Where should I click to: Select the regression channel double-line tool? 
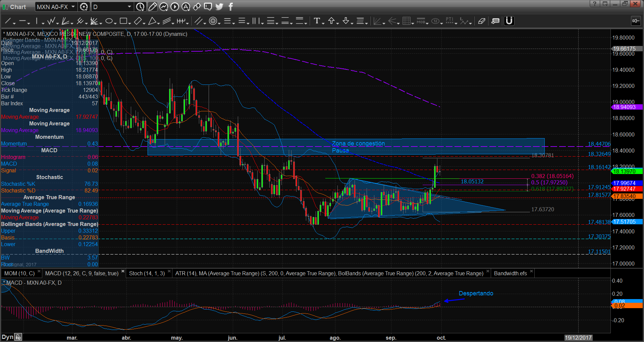tap(198, 21)
